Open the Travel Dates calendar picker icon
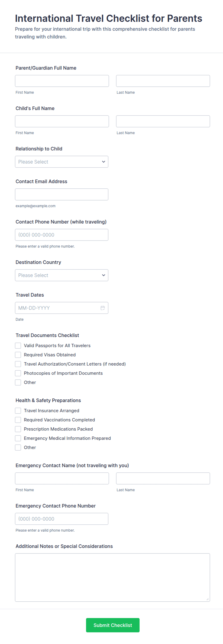Viewport: 223px width, 644px height. (103, 308)
